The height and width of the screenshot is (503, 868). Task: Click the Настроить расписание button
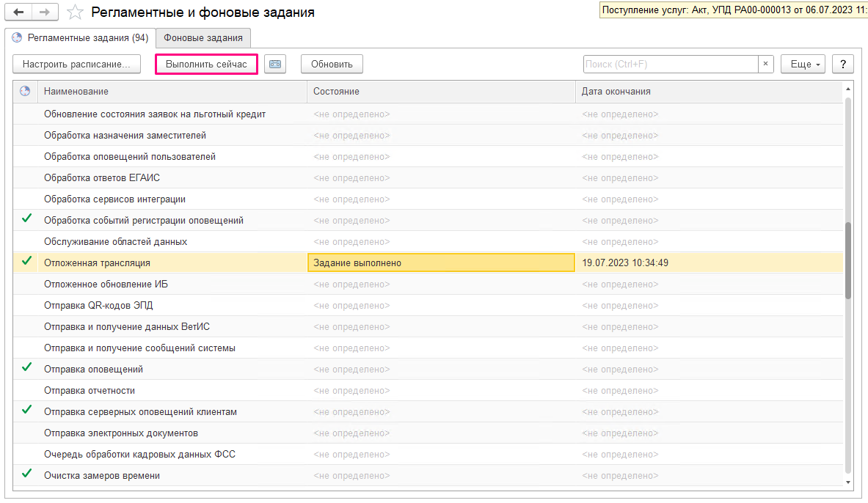pyautogui.click(x=76, y=64)
